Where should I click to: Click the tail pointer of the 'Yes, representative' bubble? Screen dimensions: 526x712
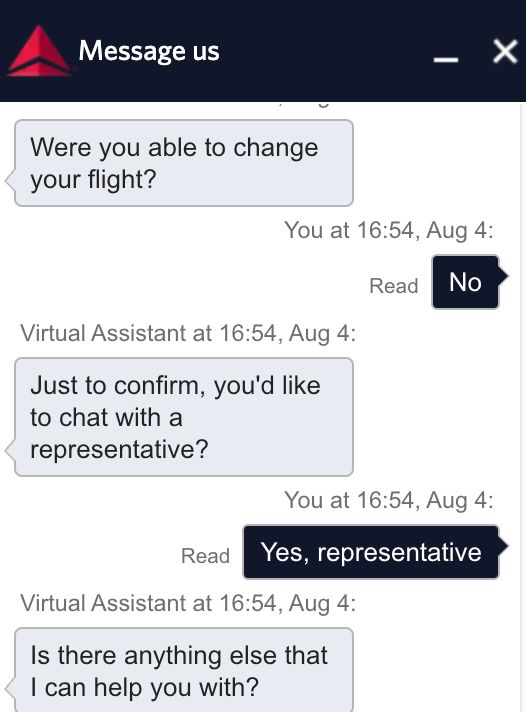pos(503,546)
